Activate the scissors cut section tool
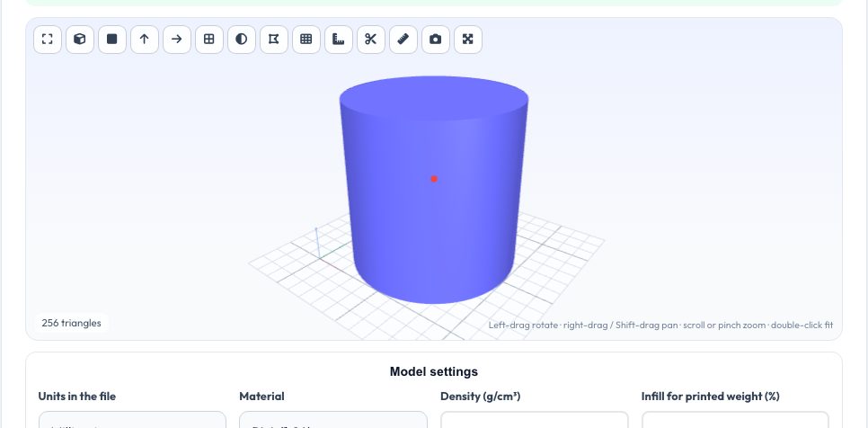This screenshot has height=428, width=868. (371, 40)
